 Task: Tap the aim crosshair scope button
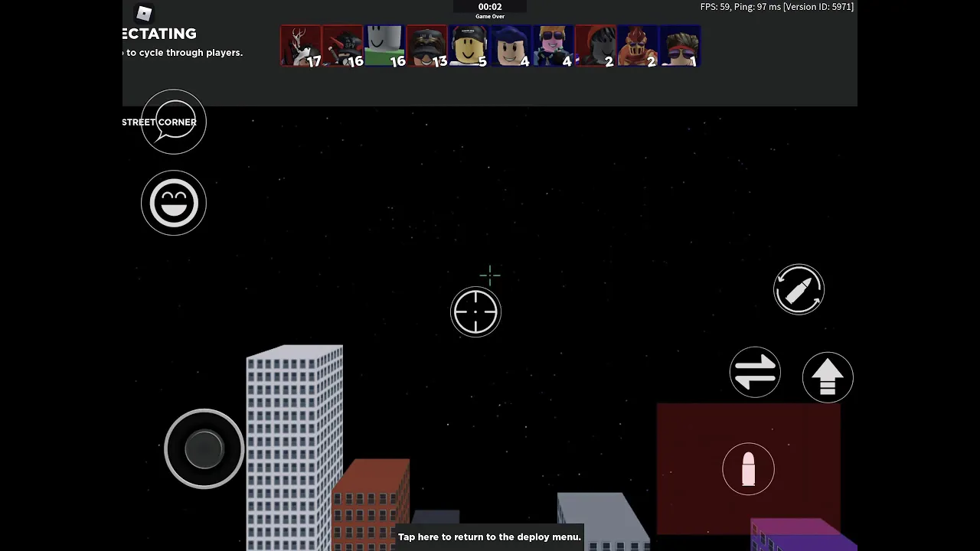[x=475, y=311]
